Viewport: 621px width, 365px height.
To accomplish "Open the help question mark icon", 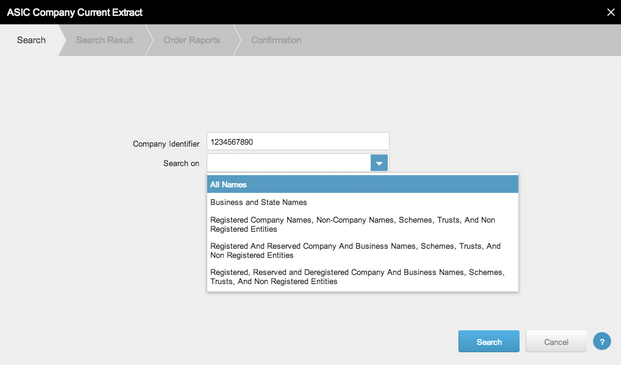I will [x=602, y=341].
